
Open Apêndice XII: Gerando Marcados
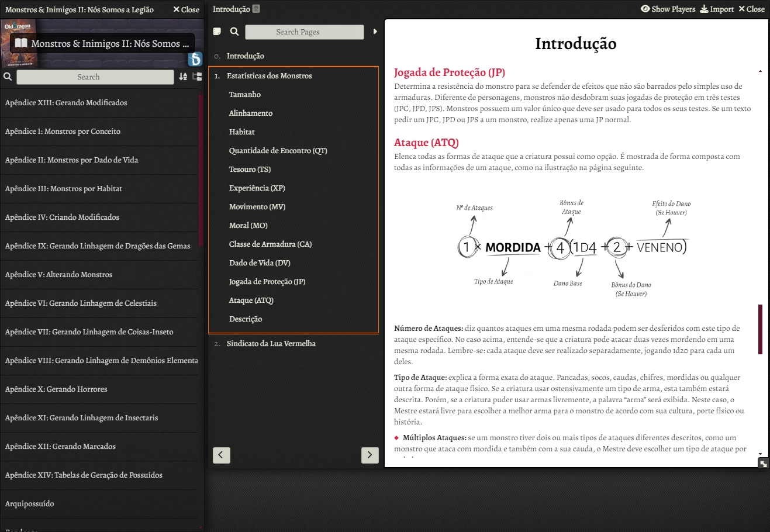tap(99, 447)
